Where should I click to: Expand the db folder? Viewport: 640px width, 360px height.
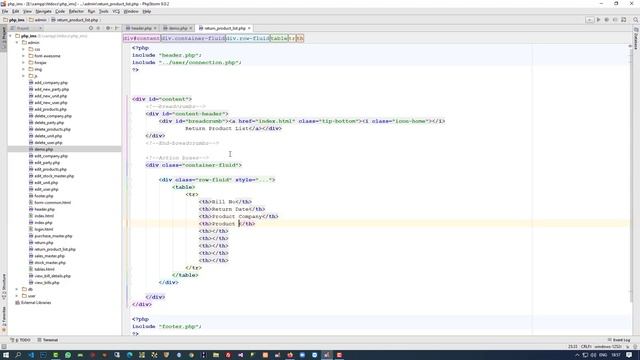[x=17, y=289]
